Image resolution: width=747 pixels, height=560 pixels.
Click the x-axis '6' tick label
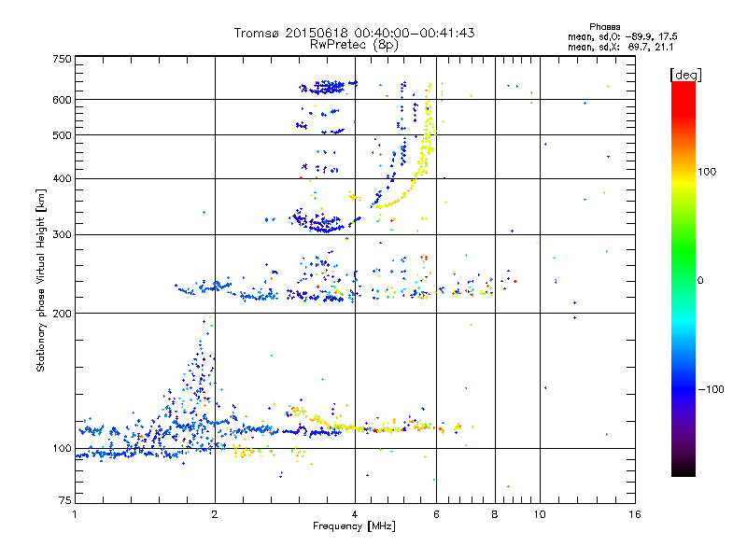436,514
